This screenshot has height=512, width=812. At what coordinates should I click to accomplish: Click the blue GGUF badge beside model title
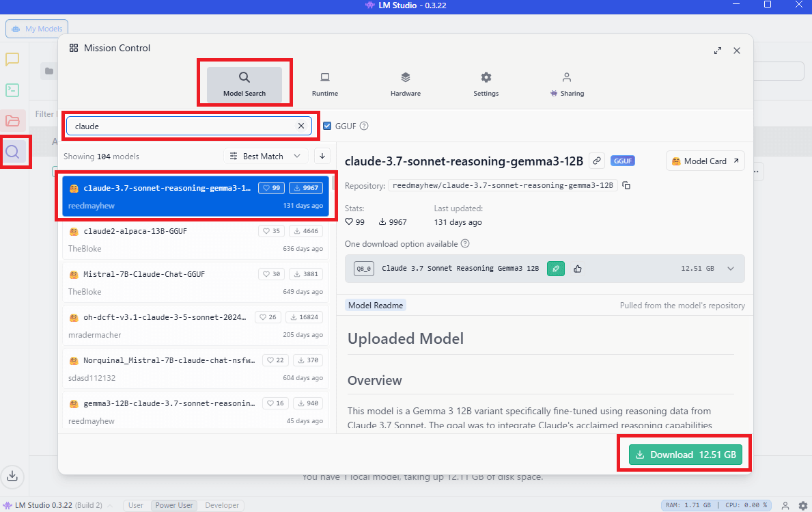coord(622,161)
